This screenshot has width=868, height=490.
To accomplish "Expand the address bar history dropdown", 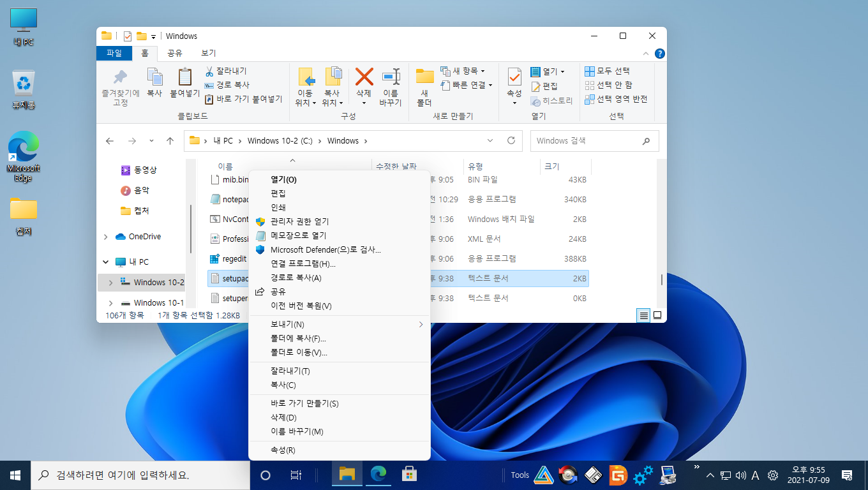I will click(490, 140).
